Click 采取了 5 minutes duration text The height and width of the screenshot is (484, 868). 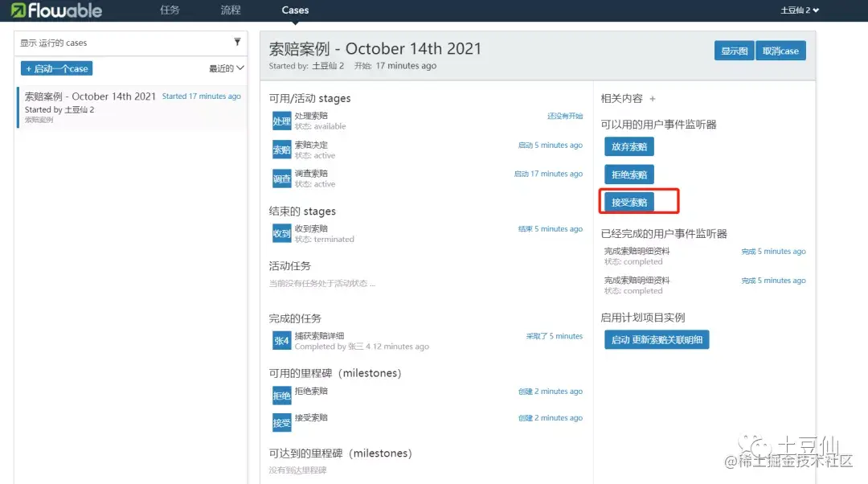coord(554,336)
